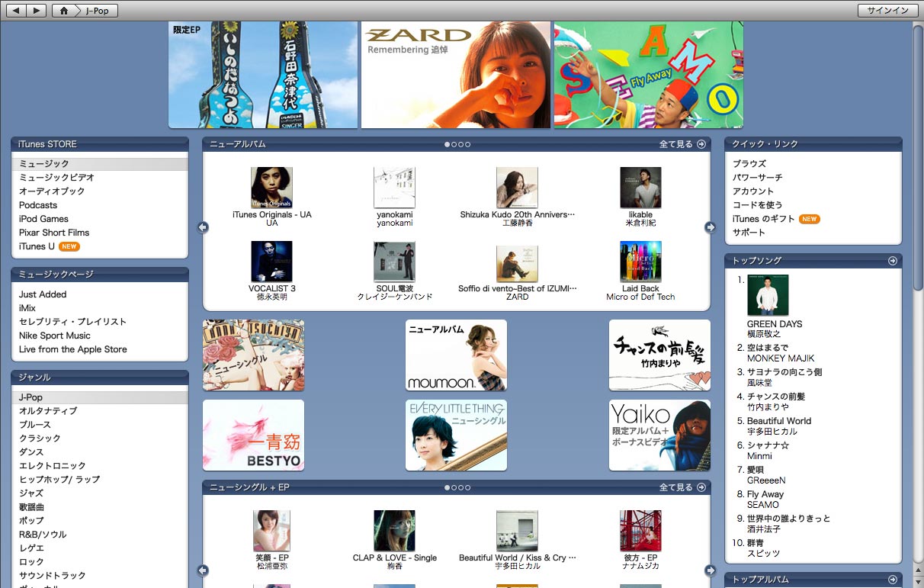Image resolution: width=924 pixels, height=588 pixels.
Task: Open top songs arrow icon
Action: tap(892, 261)
